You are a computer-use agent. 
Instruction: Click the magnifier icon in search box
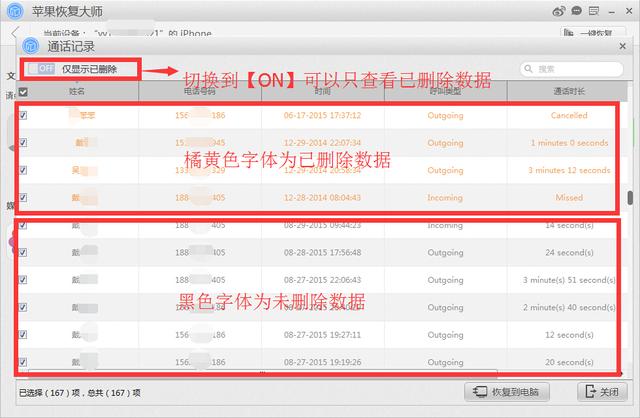529,69
